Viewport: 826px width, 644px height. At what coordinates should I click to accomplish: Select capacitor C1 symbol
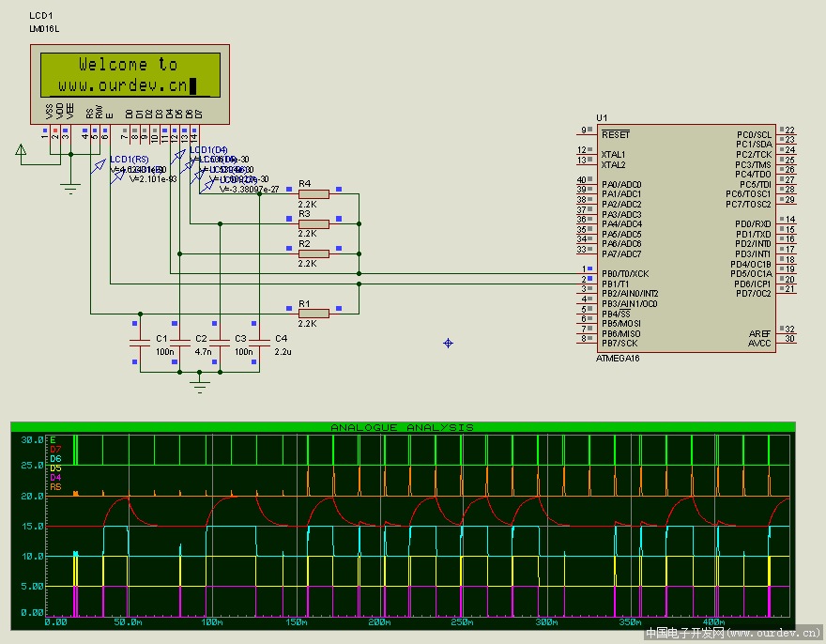click(140, 344)
